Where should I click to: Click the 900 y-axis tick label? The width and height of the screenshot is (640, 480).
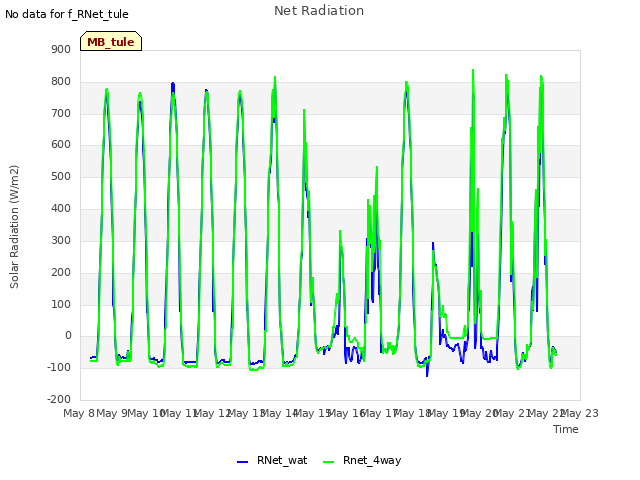click(61, 49)
